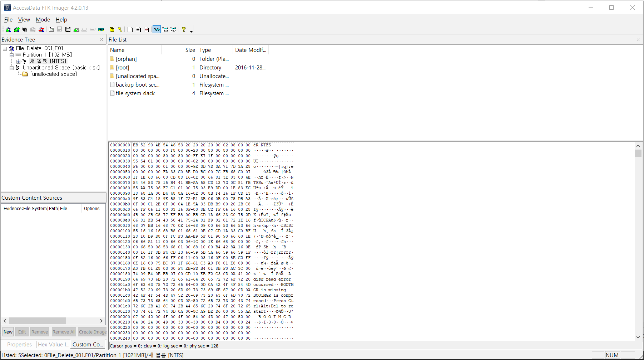Click the Add Evidence Item toolbar icon
This screenshot has height=360, width=644.
pyautogui.click(x=8, y=30)
